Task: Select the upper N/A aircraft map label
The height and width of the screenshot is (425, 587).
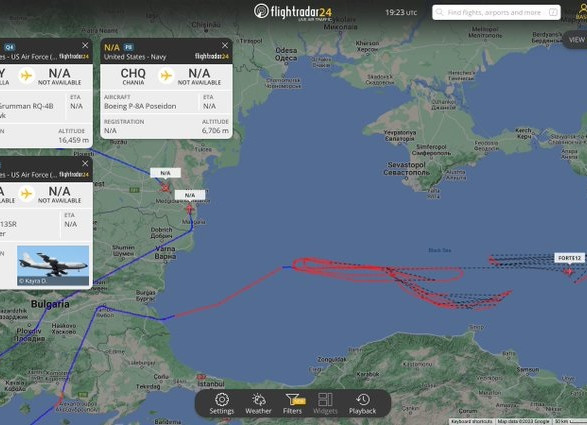Action: tap(165, 173)
